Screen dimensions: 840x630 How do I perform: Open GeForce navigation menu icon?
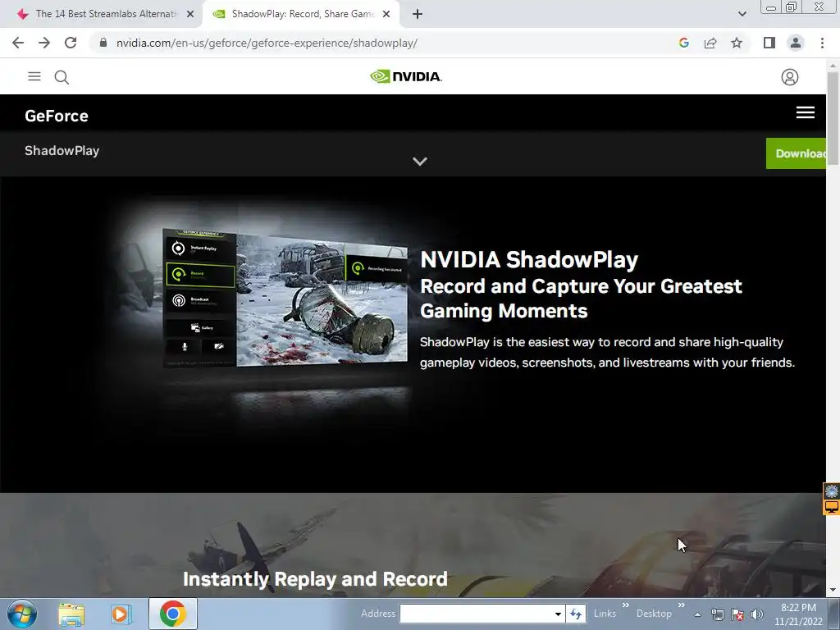(x=806, y=112)
